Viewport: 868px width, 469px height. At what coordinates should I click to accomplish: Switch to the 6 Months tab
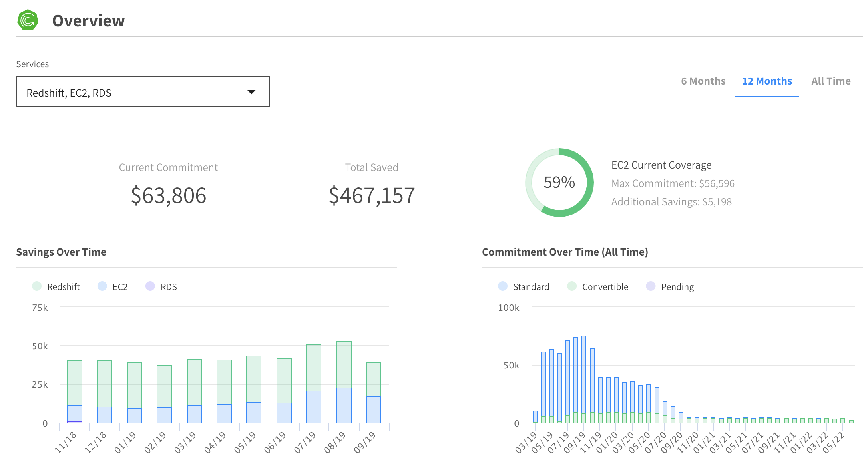(703, 81)
